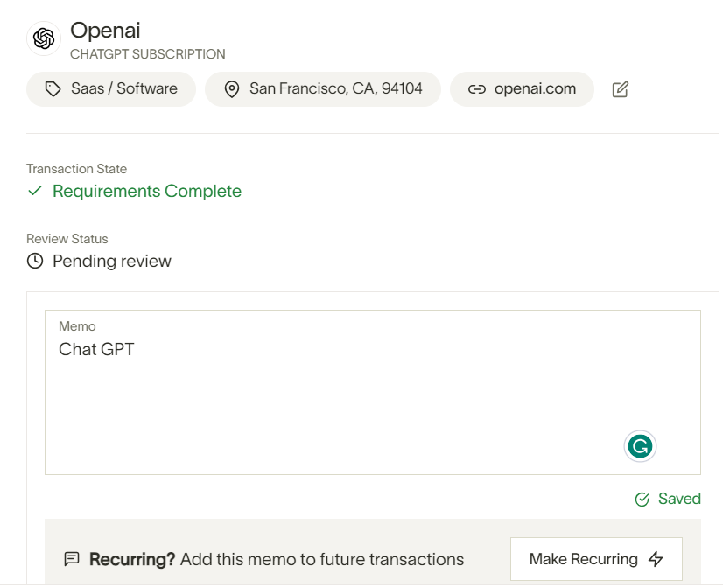The height and width of the screenshot is (588, 723).
Task: Click inside the Memo text field
Action: tap(373, 392)
